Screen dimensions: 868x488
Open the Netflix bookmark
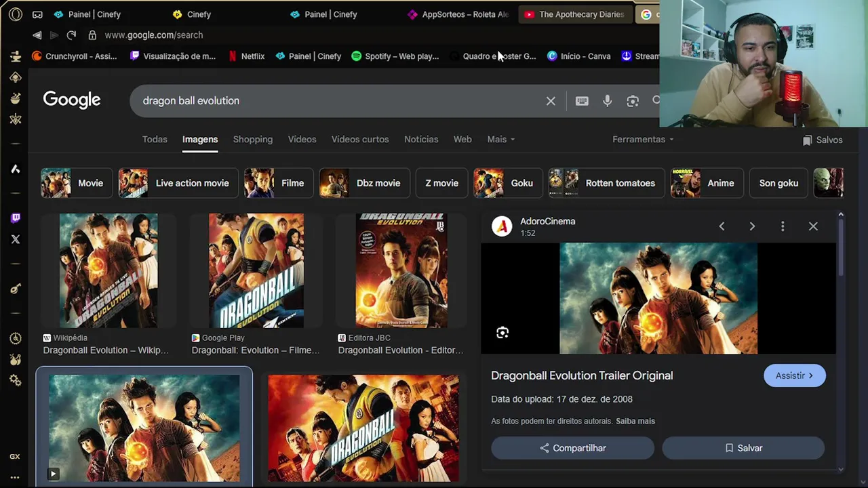point(246,56)
